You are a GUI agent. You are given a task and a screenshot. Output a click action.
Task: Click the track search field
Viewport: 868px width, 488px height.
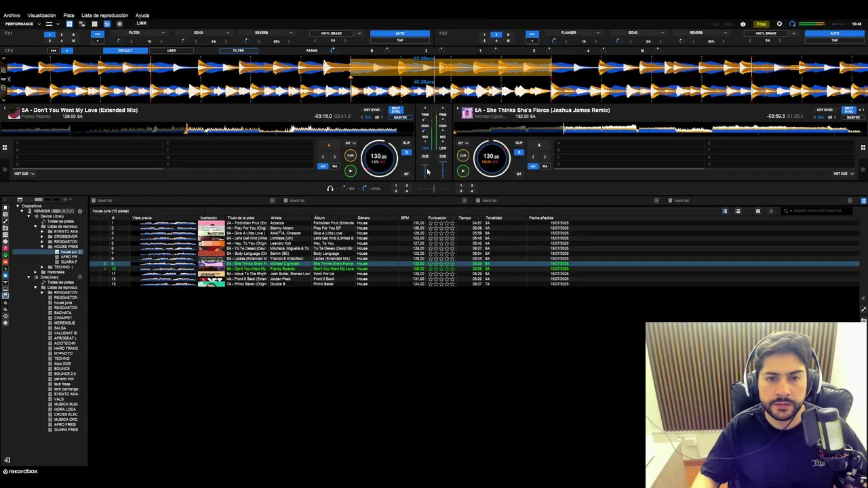tap(817, 211)
